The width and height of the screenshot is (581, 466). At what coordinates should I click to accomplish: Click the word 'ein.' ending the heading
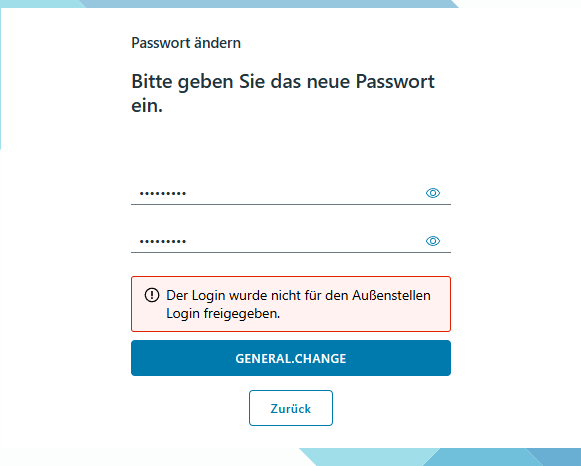pos(147,106)
